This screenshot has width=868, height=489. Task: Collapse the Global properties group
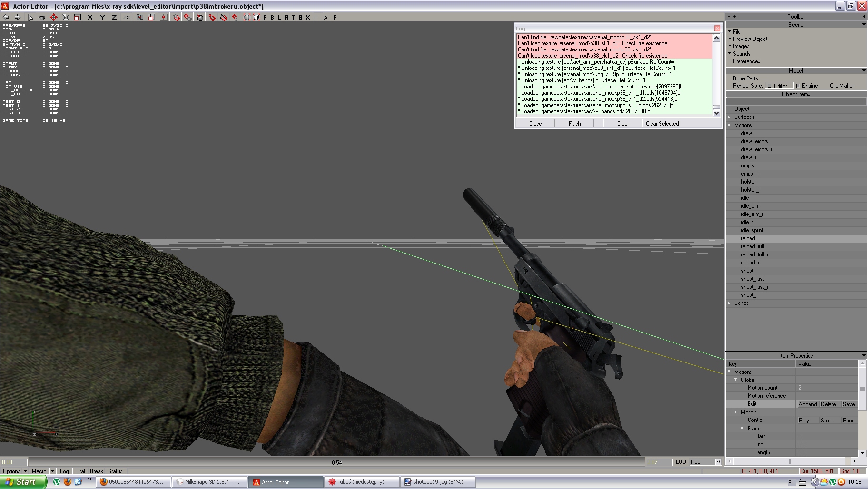coord(736,380)
